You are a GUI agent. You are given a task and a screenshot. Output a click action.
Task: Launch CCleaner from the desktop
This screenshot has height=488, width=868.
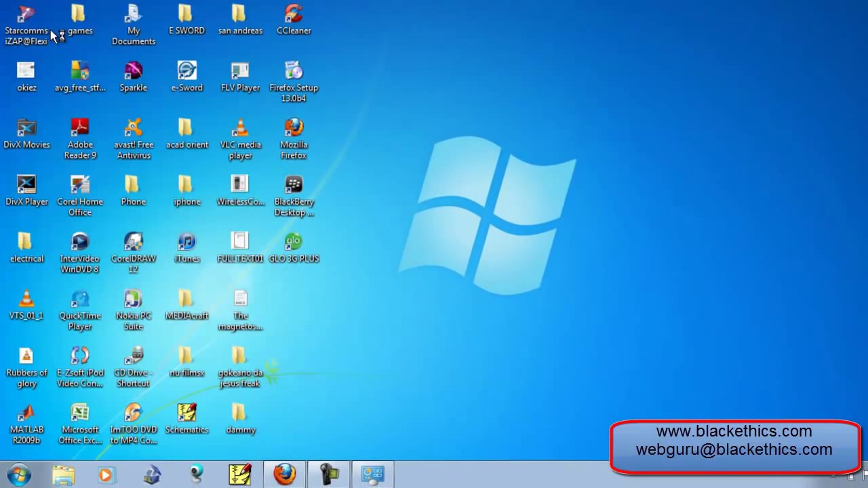[294, 20]
